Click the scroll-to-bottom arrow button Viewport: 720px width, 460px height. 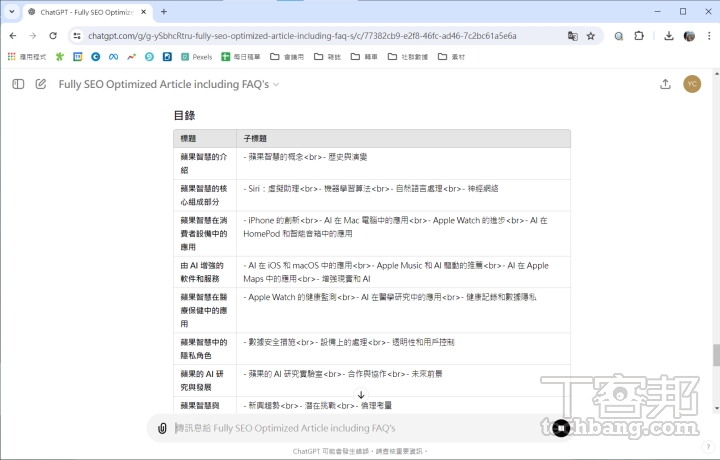[x=361, y=395]
